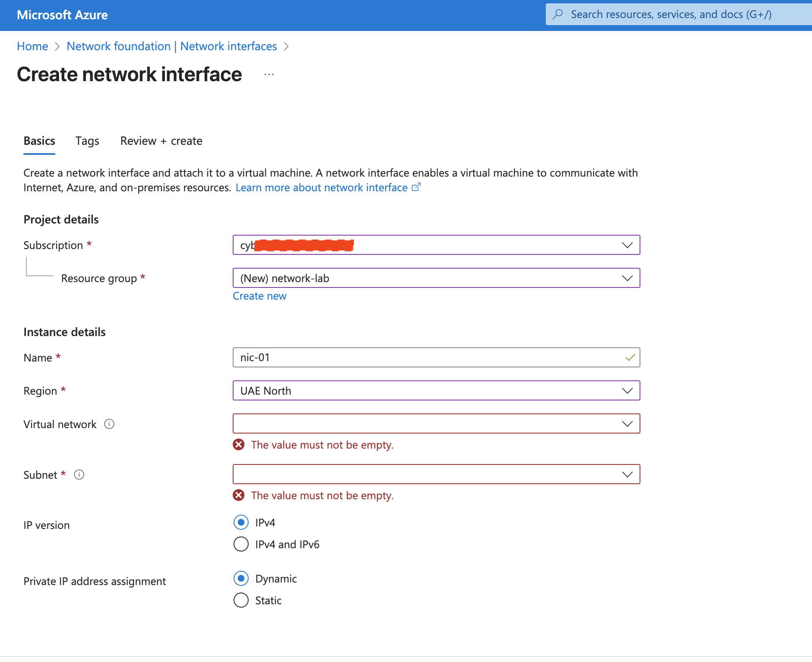Navigate to Home via breadcrumb
The width and height of the screenshot is (812, 662).
point(32,46)
